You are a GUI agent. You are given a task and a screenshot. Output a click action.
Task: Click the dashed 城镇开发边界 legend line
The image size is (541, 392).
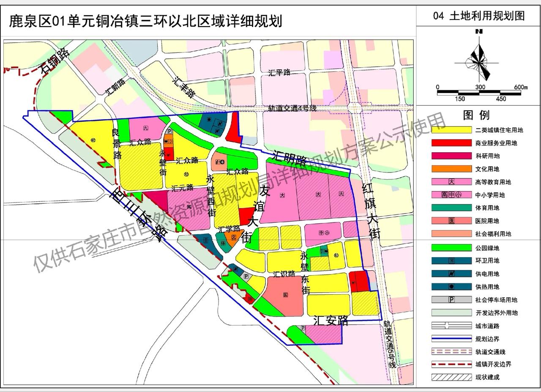coord(451,364)
